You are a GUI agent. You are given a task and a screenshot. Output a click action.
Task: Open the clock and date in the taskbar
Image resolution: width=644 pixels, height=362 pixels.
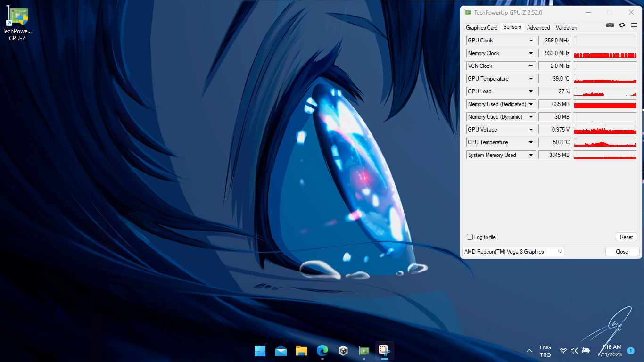[610, 351]
